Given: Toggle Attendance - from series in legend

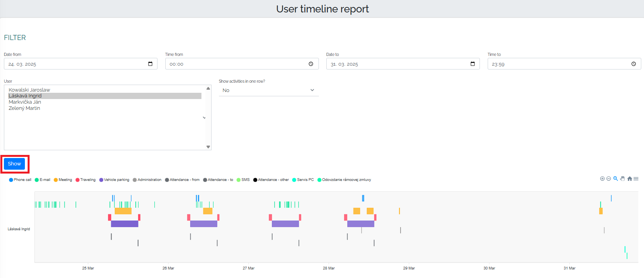Looking at the screenshot, I should click(182, 180).
